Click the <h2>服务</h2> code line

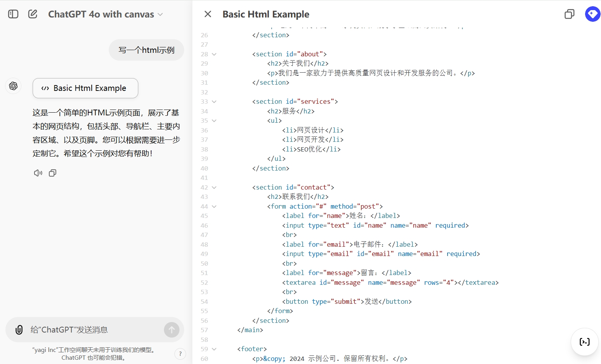(291, 111)
